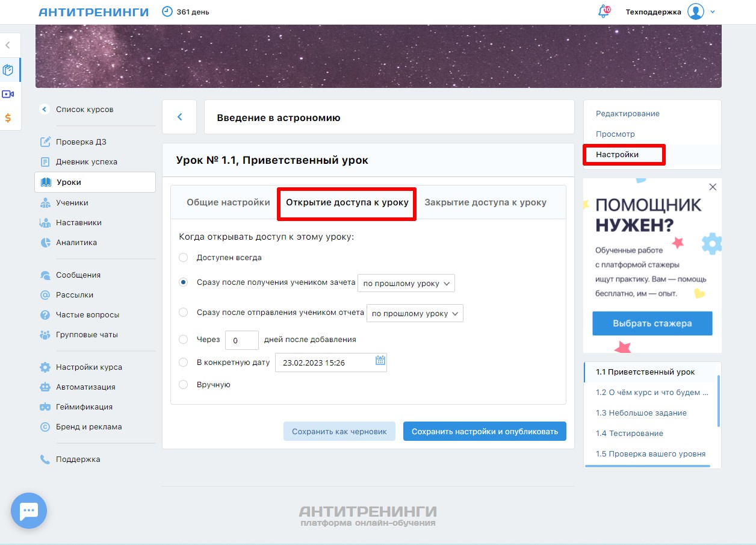The image size is (756, 545).
Task: Open the video camera sidebar icon
Action: click(8, 94)
